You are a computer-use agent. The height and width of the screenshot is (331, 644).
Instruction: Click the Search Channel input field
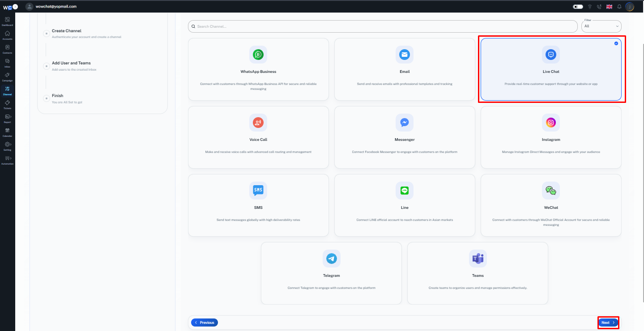coord(383,26)
